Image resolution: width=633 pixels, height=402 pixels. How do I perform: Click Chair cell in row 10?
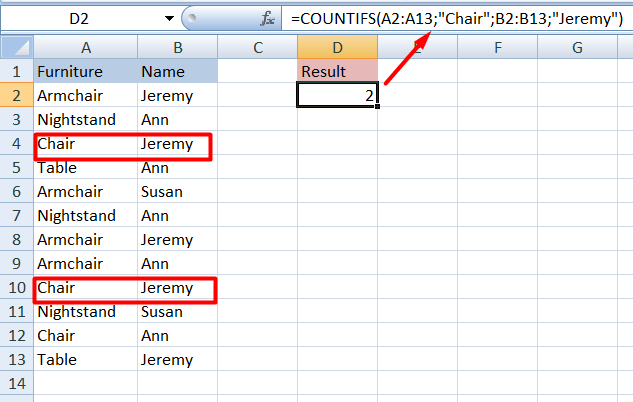86,287
